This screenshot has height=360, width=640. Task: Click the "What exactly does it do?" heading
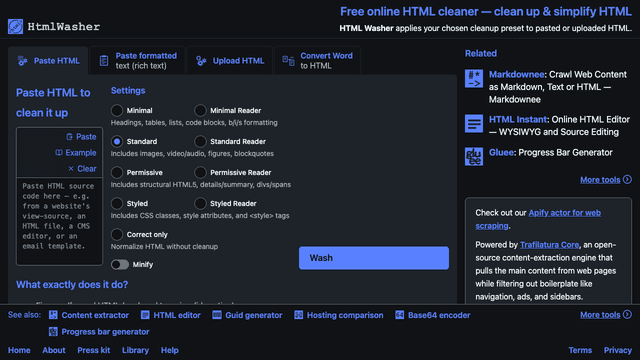coord(72,284)
